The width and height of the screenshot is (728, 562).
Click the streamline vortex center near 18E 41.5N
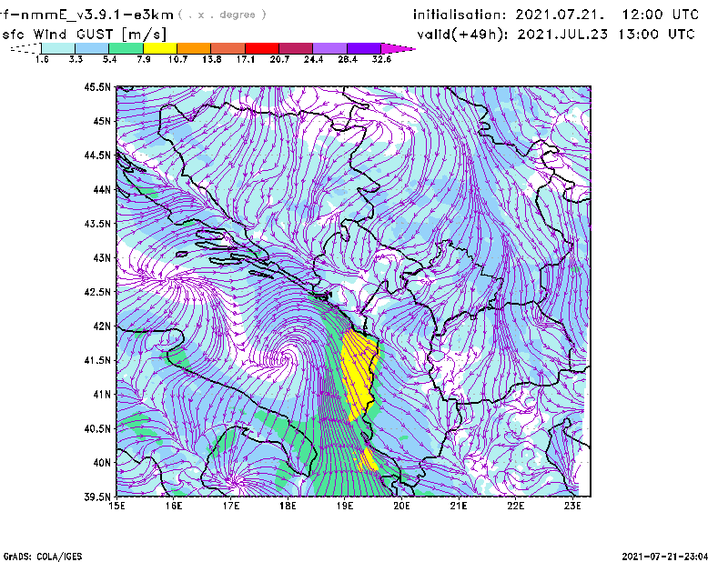[287, 357]
